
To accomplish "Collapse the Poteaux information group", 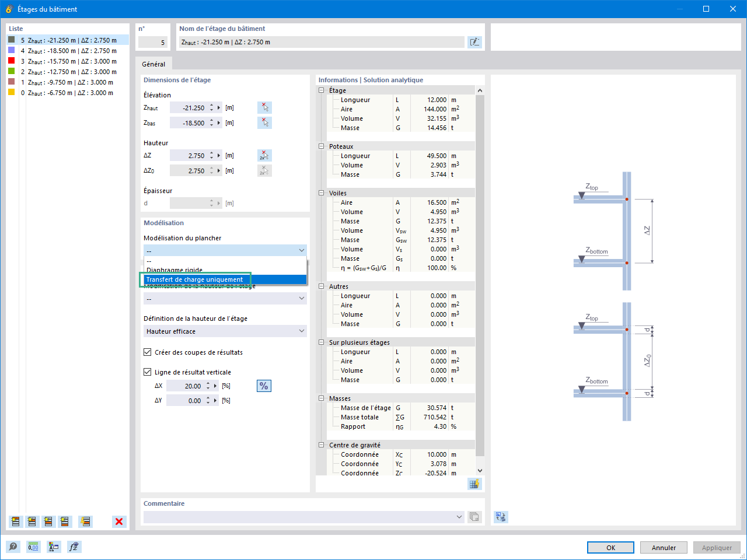I will point(321,146).
